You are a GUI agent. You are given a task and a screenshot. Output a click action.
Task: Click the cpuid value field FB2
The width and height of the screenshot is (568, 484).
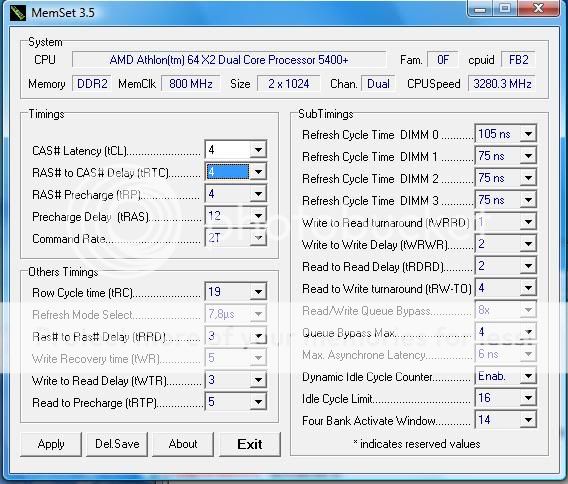coord(518,60)
